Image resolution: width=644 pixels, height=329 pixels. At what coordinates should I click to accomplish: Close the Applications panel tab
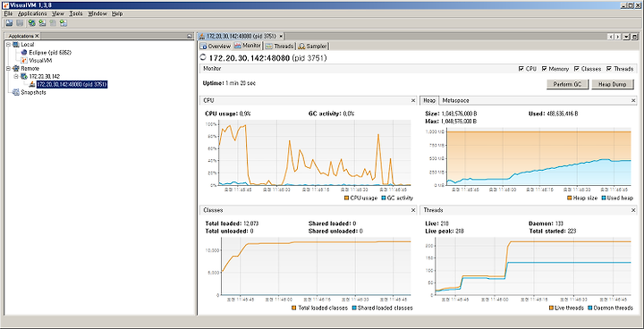click(37, 36)
